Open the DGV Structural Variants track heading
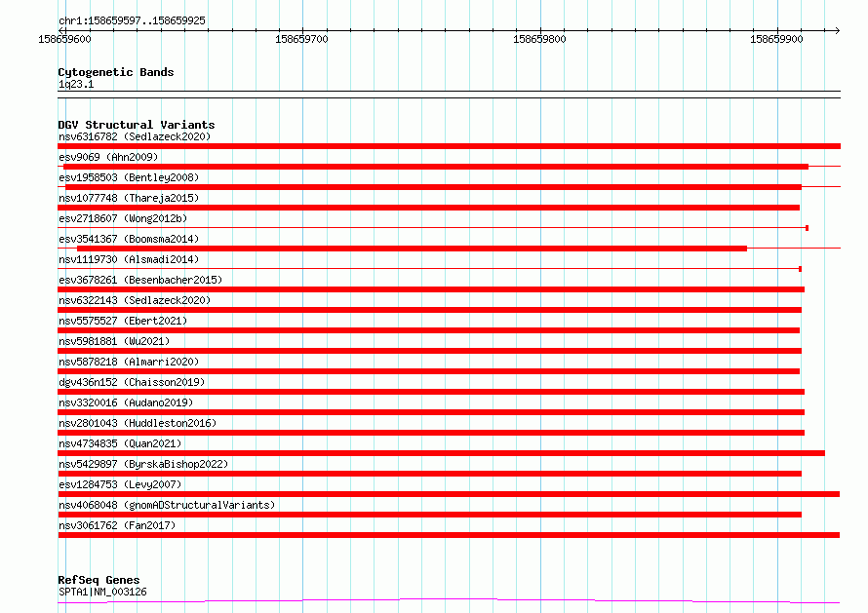The width and height of the screenshot is (868, 613). [137, 125]
